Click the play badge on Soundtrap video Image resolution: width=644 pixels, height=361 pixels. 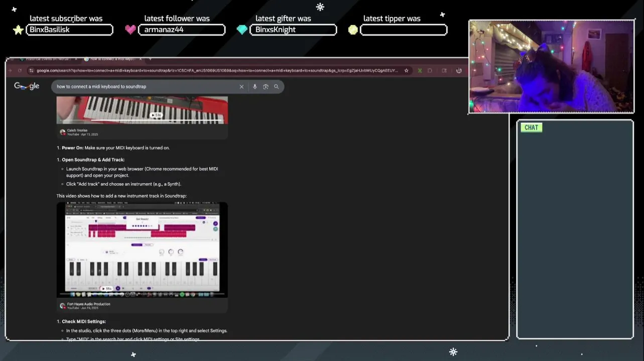coord(106,289)
